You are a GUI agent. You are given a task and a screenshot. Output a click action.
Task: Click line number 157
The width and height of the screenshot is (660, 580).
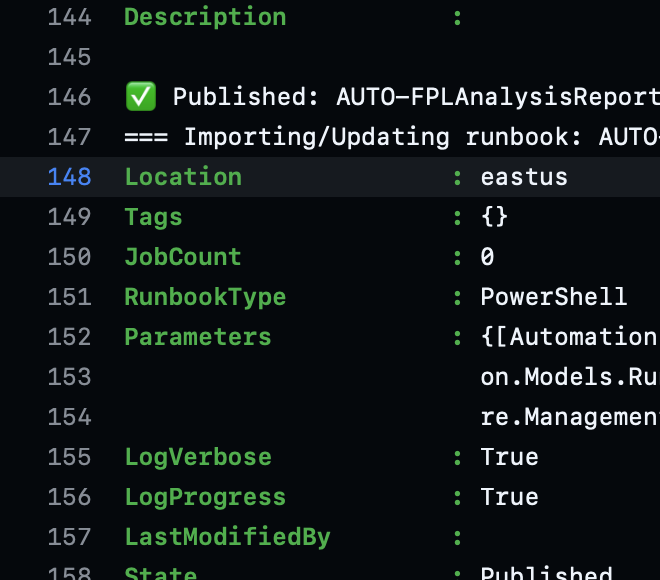click(x=69, y=537)
